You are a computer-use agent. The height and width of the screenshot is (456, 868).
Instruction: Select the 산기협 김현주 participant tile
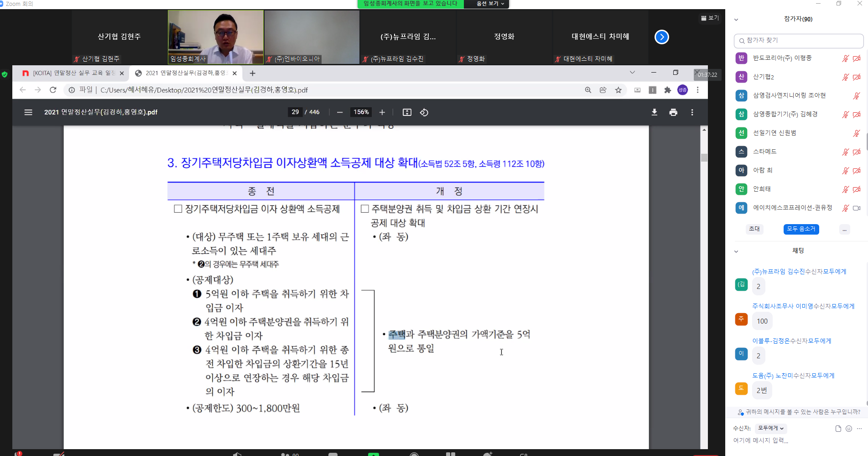click(120, 37)
